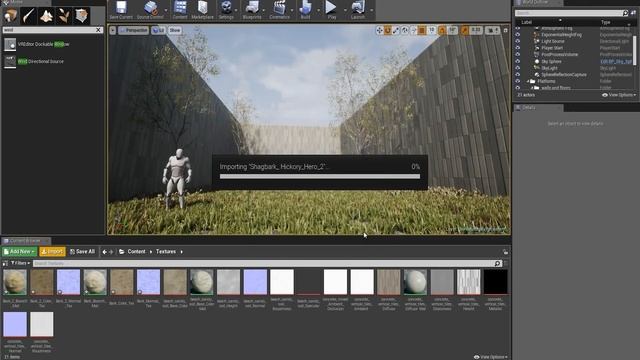Open the Content folder breadcrumb

point(136,252)
